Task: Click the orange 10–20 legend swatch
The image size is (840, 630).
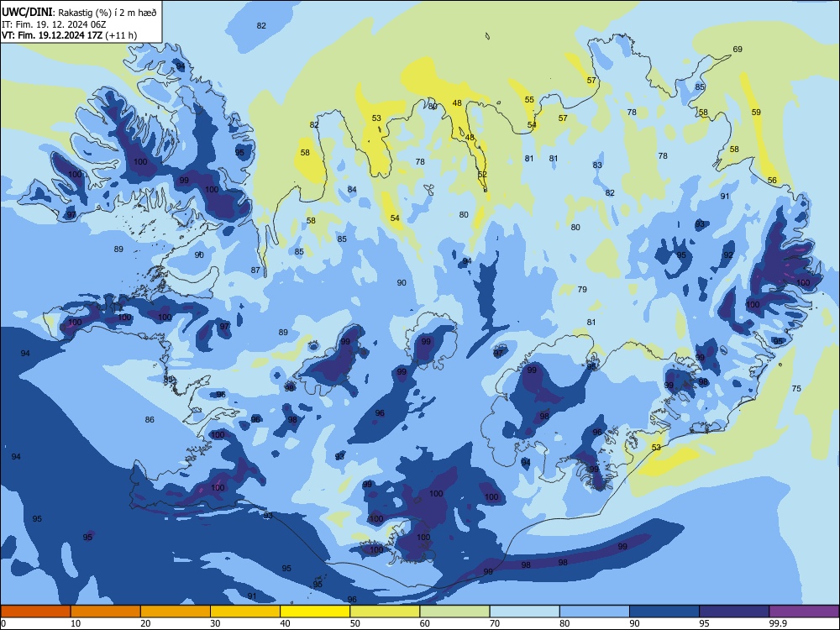Action: click(x=106, y=612)
